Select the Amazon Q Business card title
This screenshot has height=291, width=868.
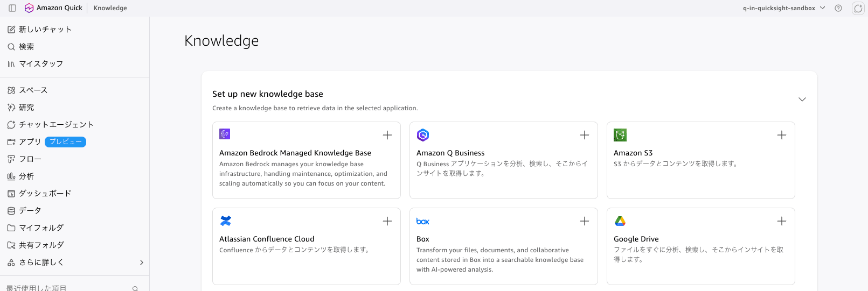(450, 153)
